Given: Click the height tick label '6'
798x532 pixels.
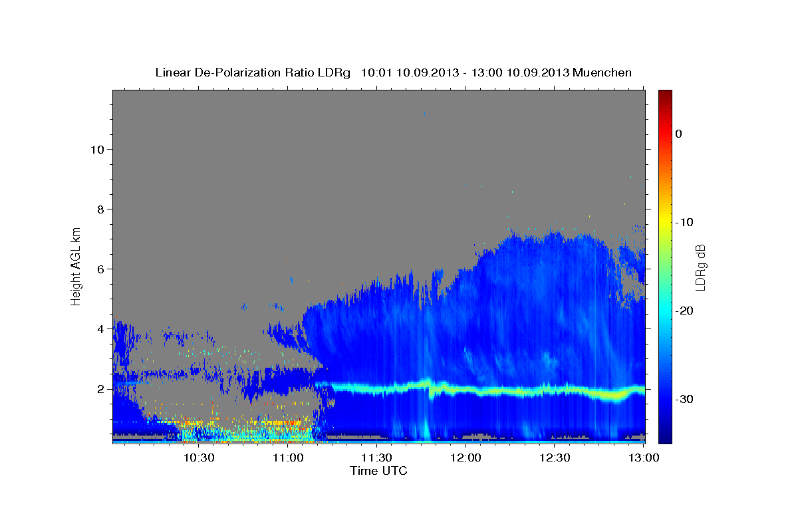Looking at the screenshot, I should click(99, 269).
